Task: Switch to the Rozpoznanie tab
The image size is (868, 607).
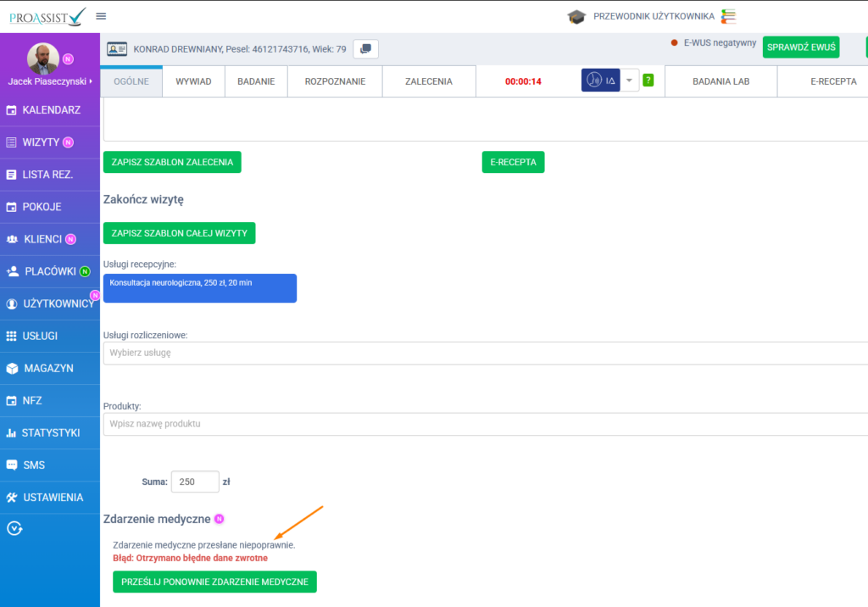Action: pyautogui.click(x=335, y=81)
